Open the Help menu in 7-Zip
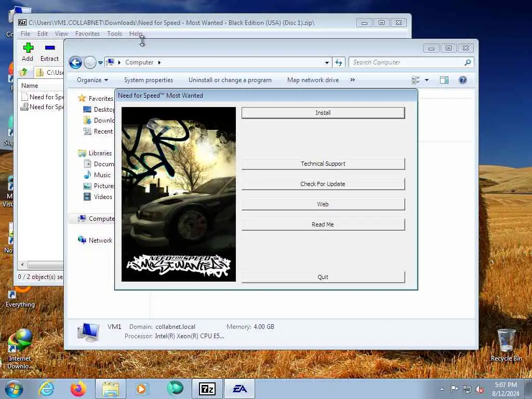 (x=136, y=34)
